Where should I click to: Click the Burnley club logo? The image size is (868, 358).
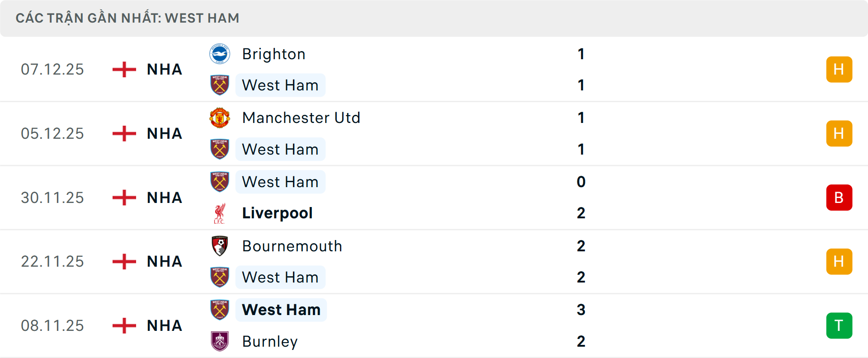220,342
